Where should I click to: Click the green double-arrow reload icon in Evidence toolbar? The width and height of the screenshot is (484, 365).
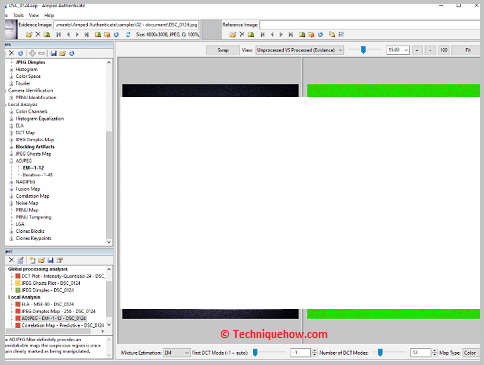[128, 34]
